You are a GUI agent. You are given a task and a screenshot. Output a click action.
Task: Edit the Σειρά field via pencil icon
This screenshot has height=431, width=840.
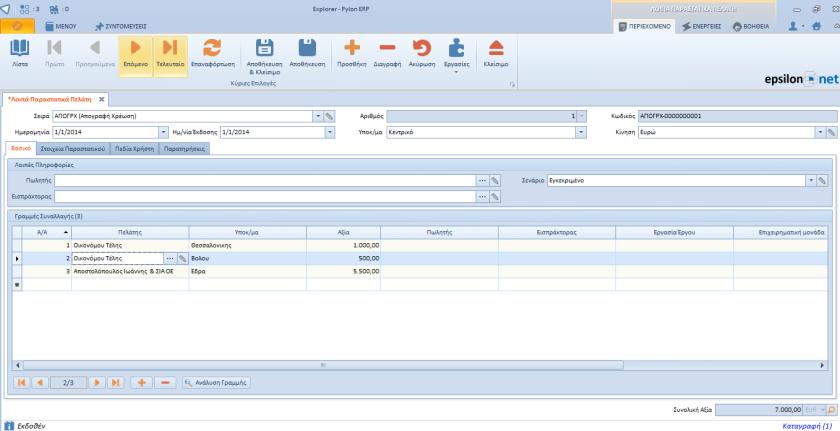tap(329, 116)
